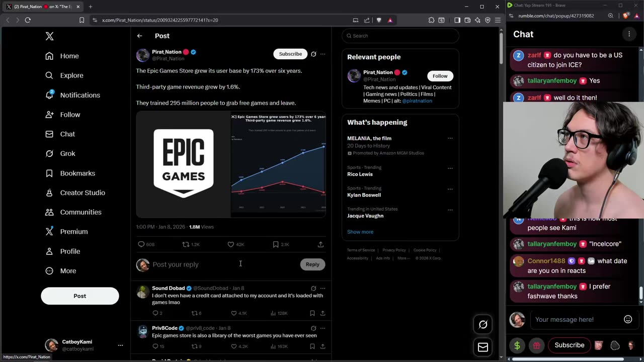Open the floating Grok button
644x362 pixels.
(483, 325)
